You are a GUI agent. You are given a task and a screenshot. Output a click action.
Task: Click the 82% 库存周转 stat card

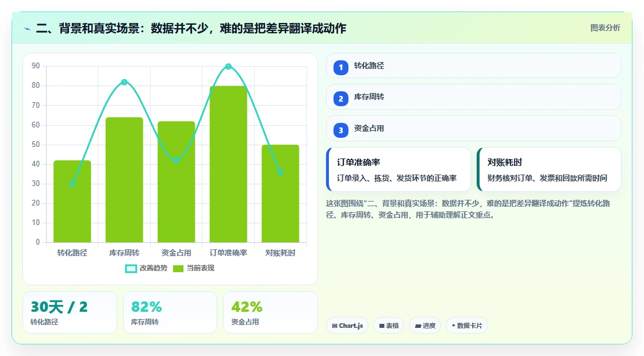(x=170, y=312)
